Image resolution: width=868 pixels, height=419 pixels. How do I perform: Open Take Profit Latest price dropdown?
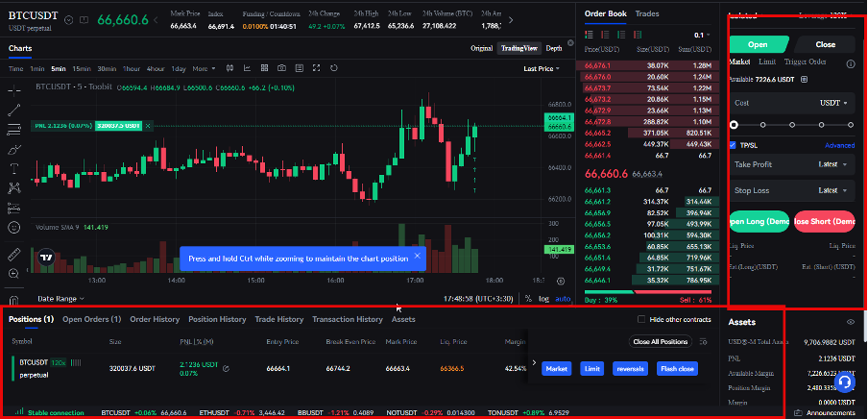(833, 164)
